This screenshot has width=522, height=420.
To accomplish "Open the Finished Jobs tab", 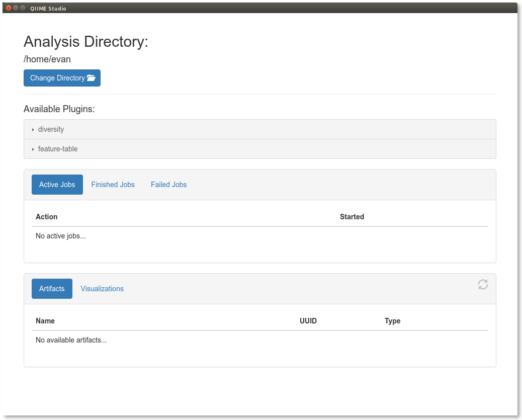I will 113,185.
